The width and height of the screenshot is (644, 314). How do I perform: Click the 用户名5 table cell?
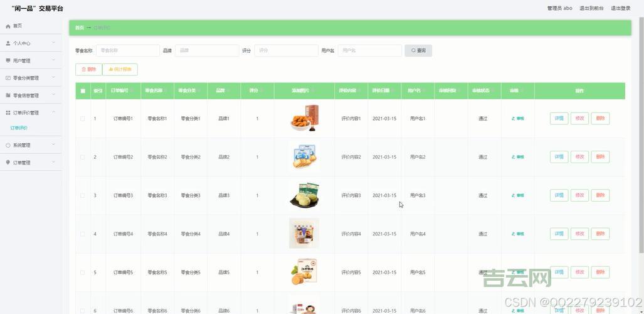coord(418,273)
